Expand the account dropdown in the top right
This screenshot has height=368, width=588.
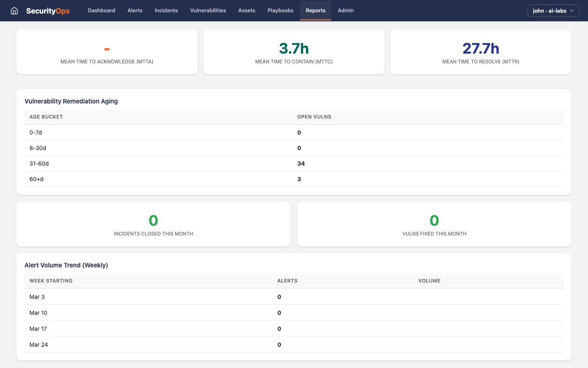pyautogui.click(x=553, y=11)
